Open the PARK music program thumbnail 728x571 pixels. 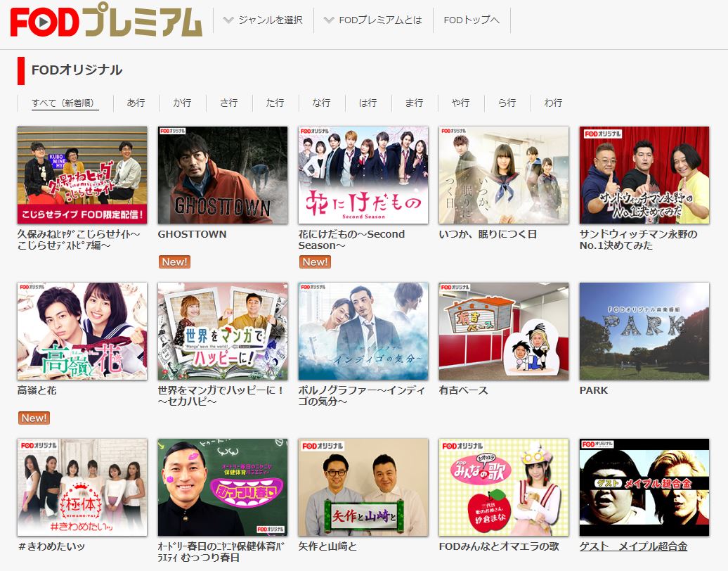click(644, 331)
